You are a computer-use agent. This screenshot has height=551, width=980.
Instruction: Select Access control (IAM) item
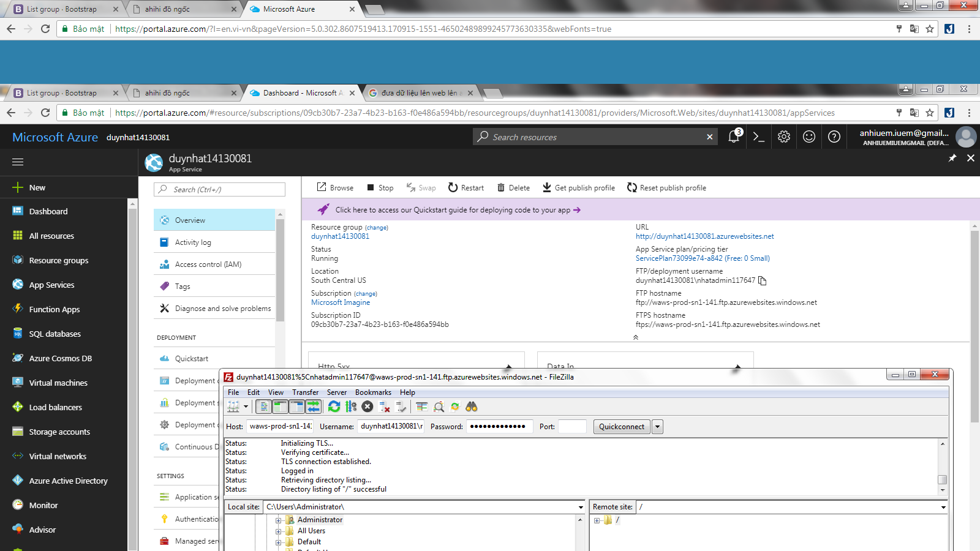click(214, 264)
